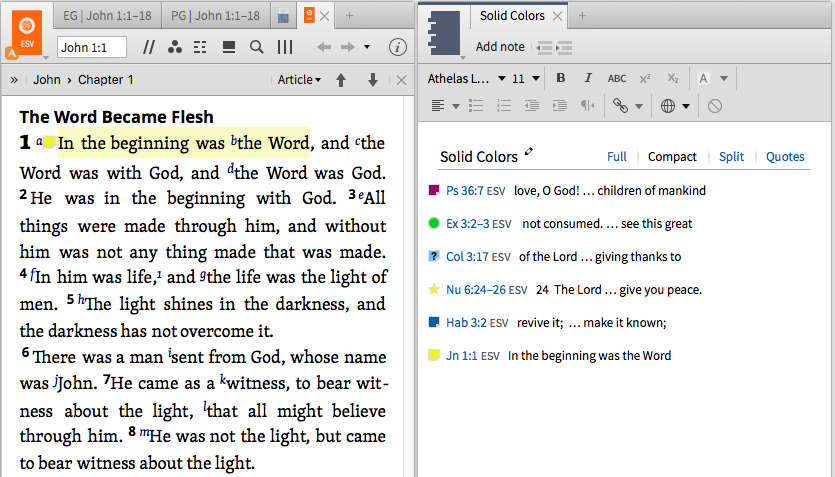Open the visual filters three-dots icon
The image size is (835, 477).
[x=175, y=47]
